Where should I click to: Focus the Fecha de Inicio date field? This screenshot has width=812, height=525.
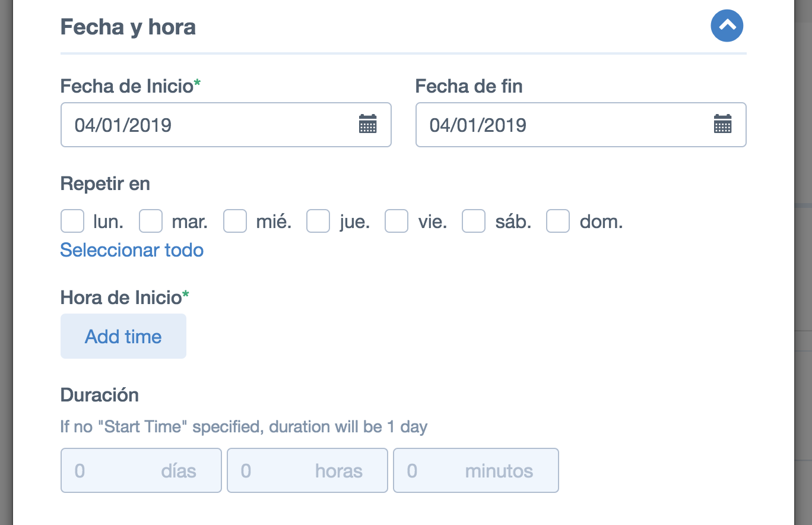[x=226, y=125]
